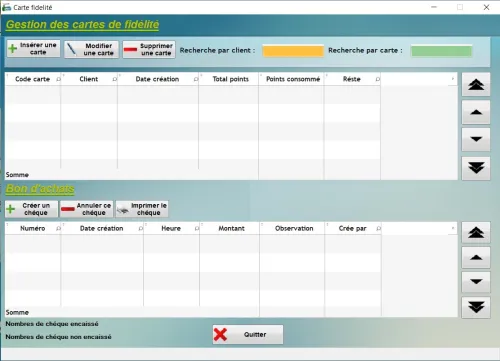
Task: Select Heure column header
Action: coord(171,228)
